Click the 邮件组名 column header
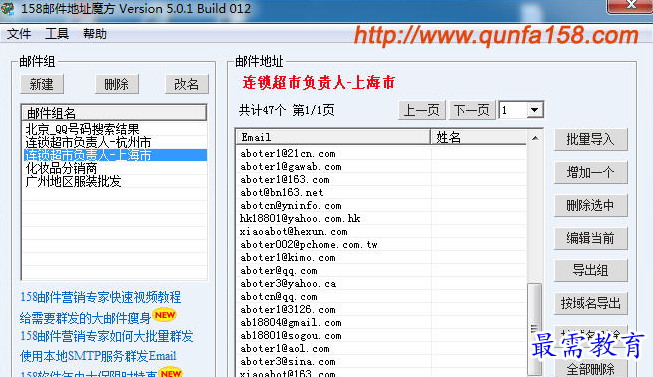This screenshot has height=377, width=653. [114, 113]
